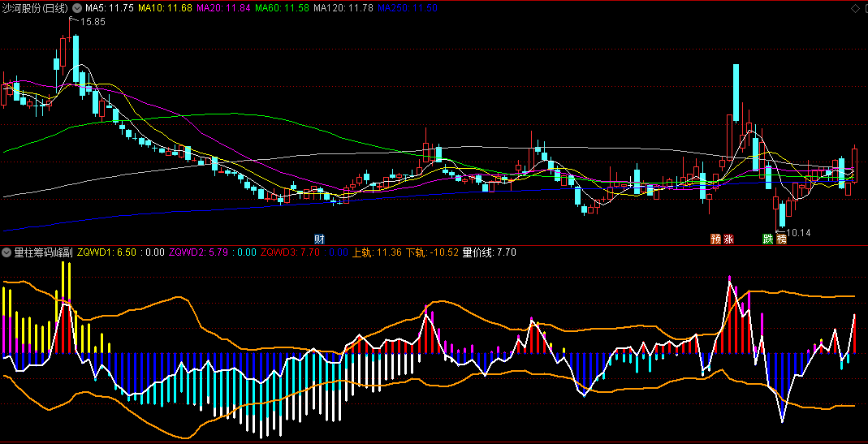Click the 10.14 low price label
Screen dimensions: 868x444
point(797,233)
